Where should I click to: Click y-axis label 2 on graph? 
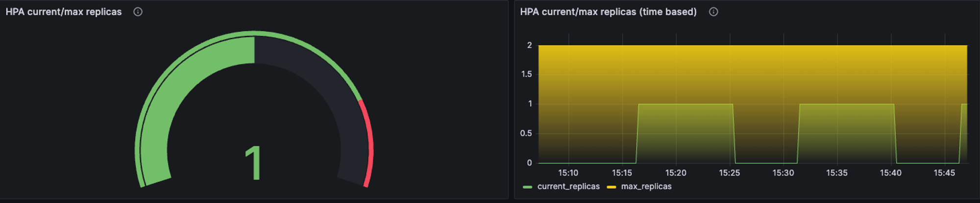529,45
